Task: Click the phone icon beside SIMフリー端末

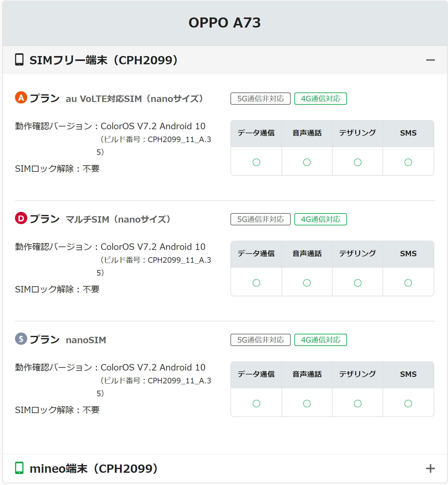Action: point(19,60)
